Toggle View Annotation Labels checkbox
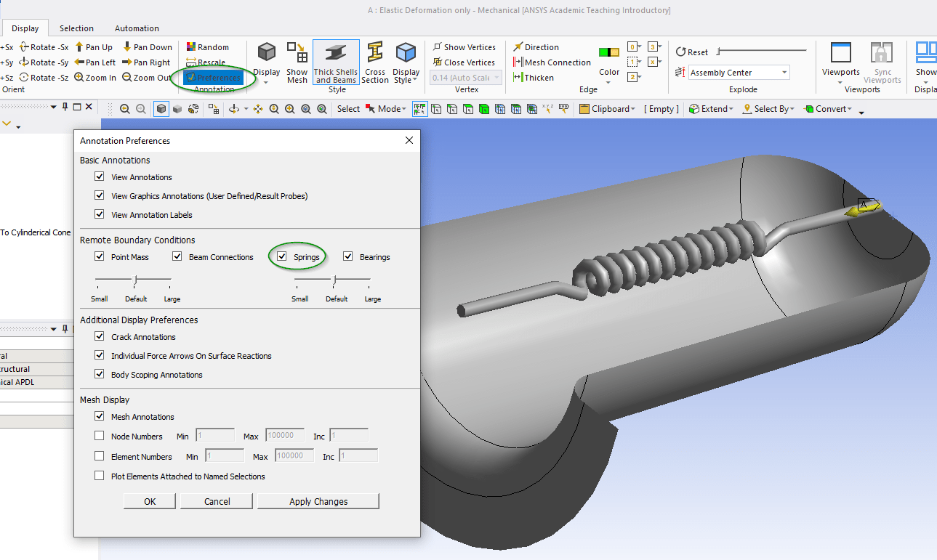This screenshot has width=937, height=560. [100, 214]
